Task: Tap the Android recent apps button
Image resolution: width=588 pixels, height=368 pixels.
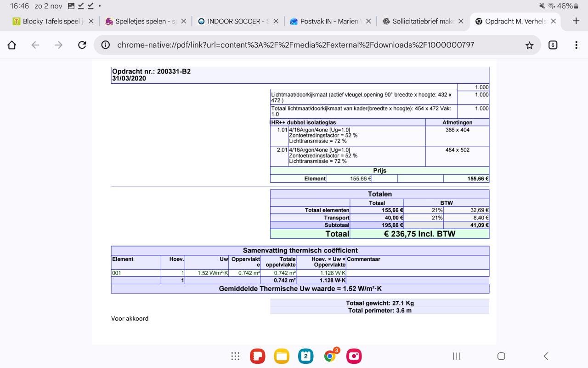Action: pos(457,356)
